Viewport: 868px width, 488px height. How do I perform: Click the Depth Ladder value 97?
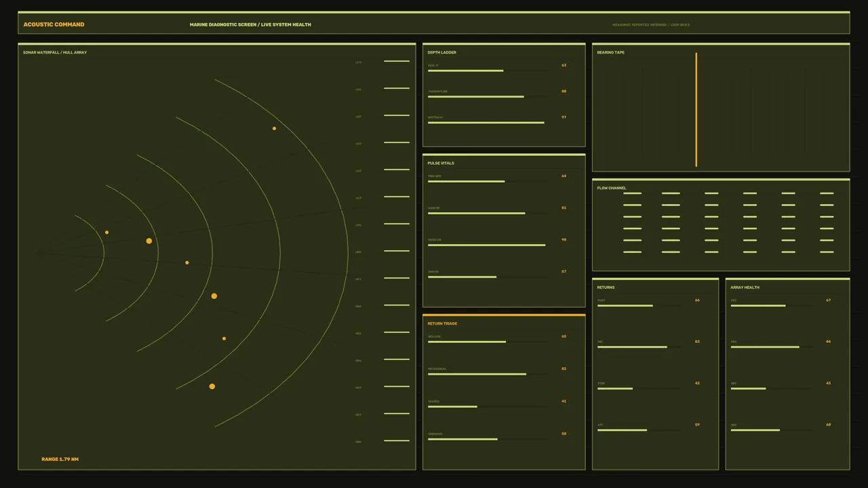point(564,117)
